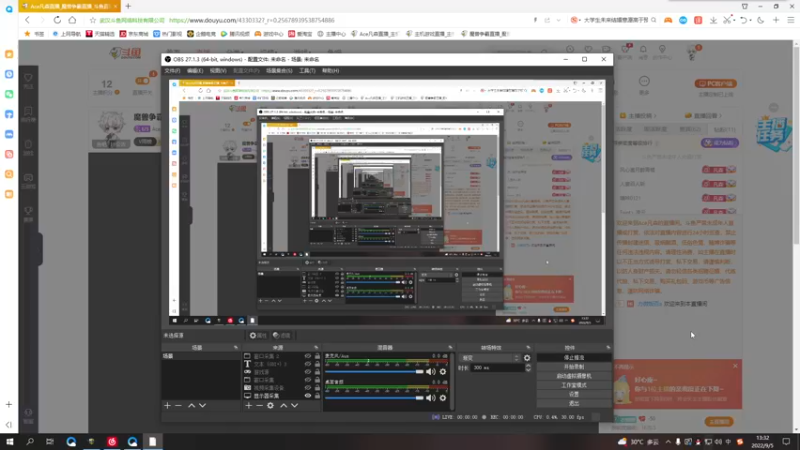Pop out the audio mixer dock

click(x=450, y=347)
